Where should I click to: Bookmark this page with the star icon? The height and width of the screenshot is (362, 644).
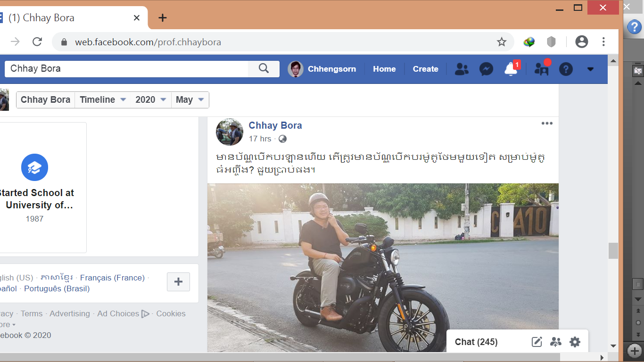pyautogui.click(x=502, y=42)
